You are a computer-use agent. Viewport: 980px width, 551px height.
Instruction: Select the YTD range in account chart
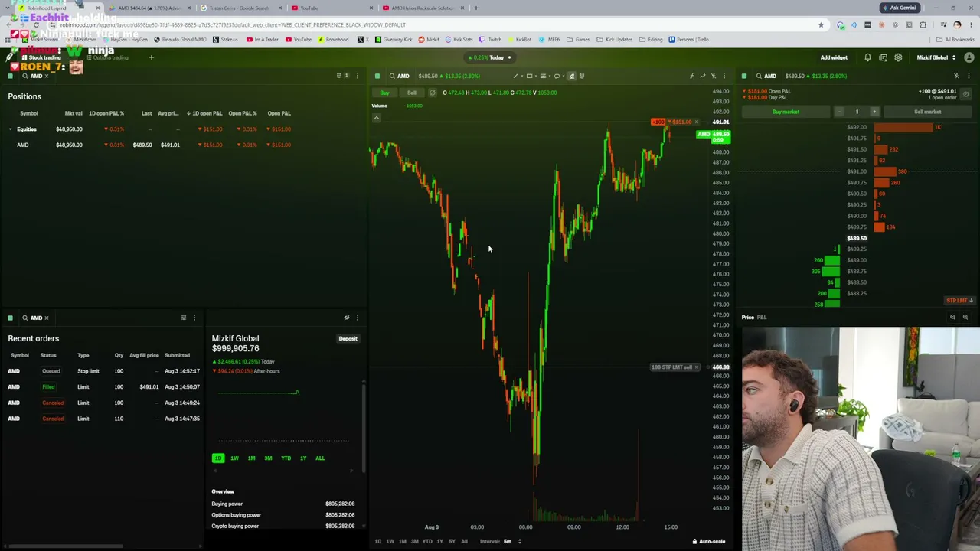point(286,458)
